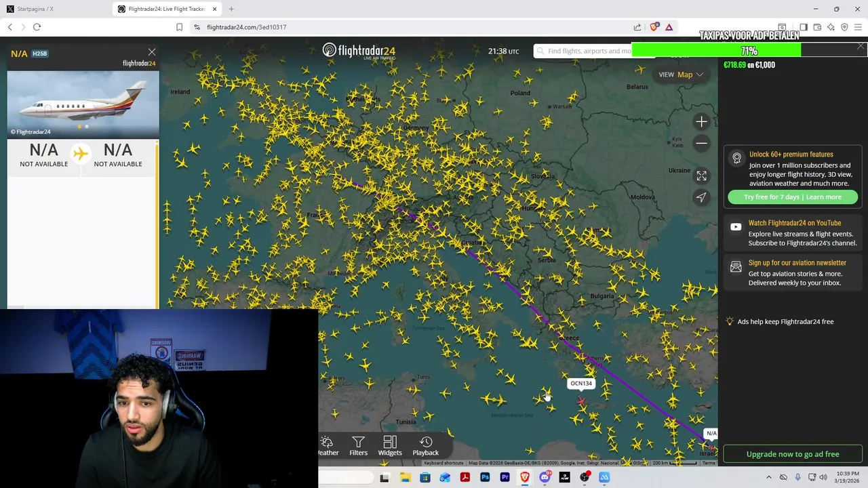Viewport: 868px width, 488px height.
Task: Open Brave Leo AI sparkle icon
Action: pyautogui.click(x=831, y=27)
